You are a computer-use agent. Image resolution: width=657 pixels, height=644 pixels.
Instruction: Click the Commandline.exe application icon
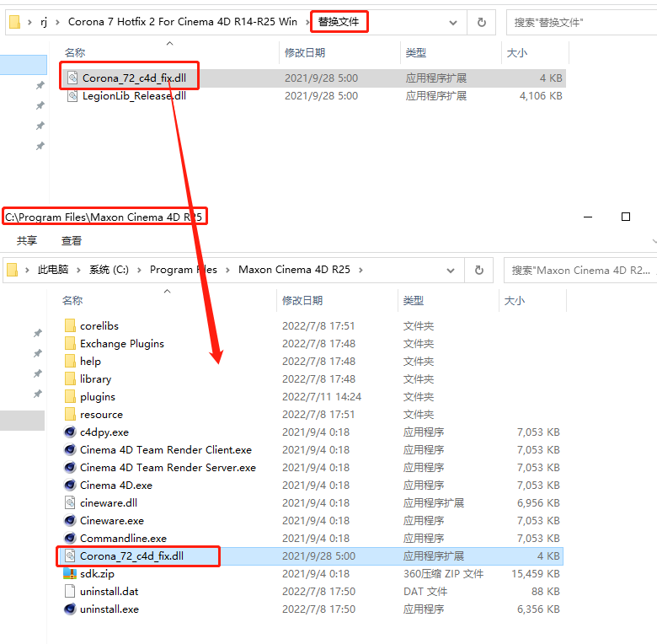70,538
